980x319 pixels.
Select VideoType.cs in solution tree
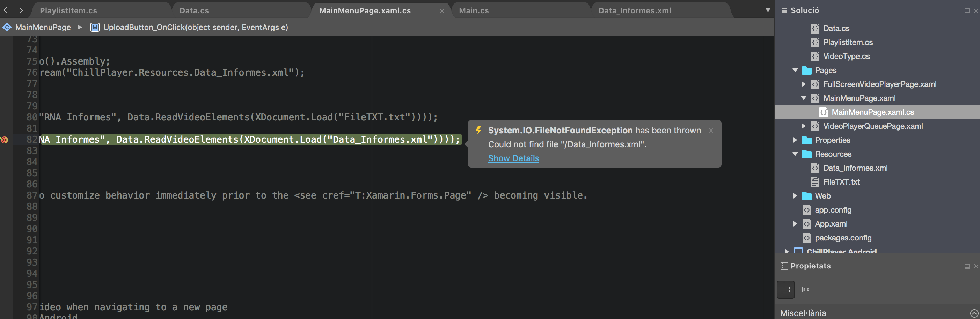pos(847,57)
